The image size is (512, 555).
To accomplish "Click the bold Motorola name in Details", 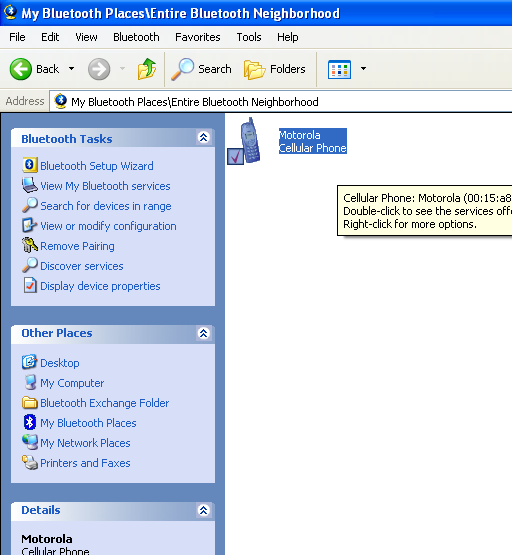I will [x=47, y=539].
